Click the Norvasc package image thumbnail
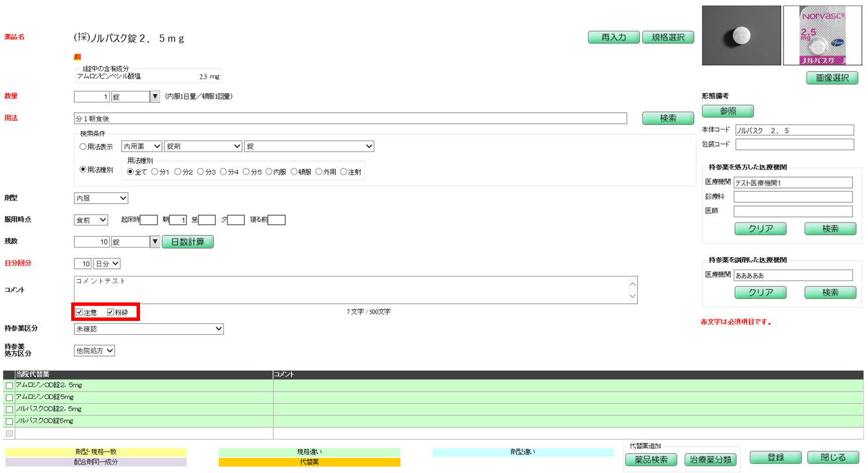The image size is (868, 473). pyautogui.click(x=822, y=36)
